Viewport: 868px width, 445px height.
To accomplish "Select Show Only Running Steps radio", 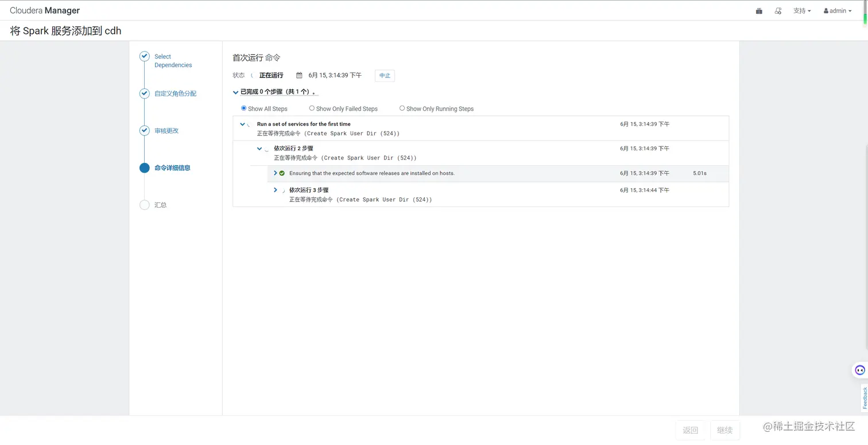I will [x=402, y=108].
